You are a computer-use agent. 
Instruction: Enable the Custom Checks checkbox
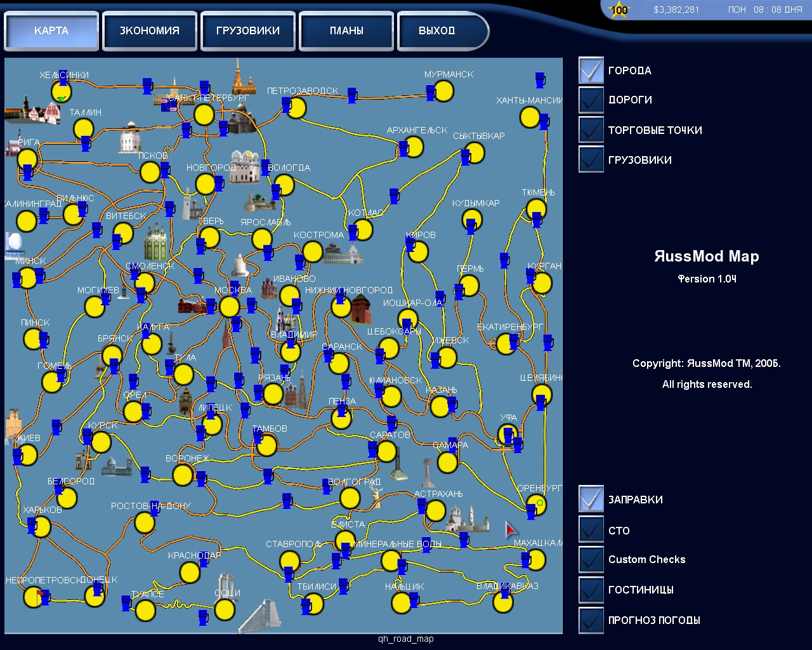coord(591,559)
